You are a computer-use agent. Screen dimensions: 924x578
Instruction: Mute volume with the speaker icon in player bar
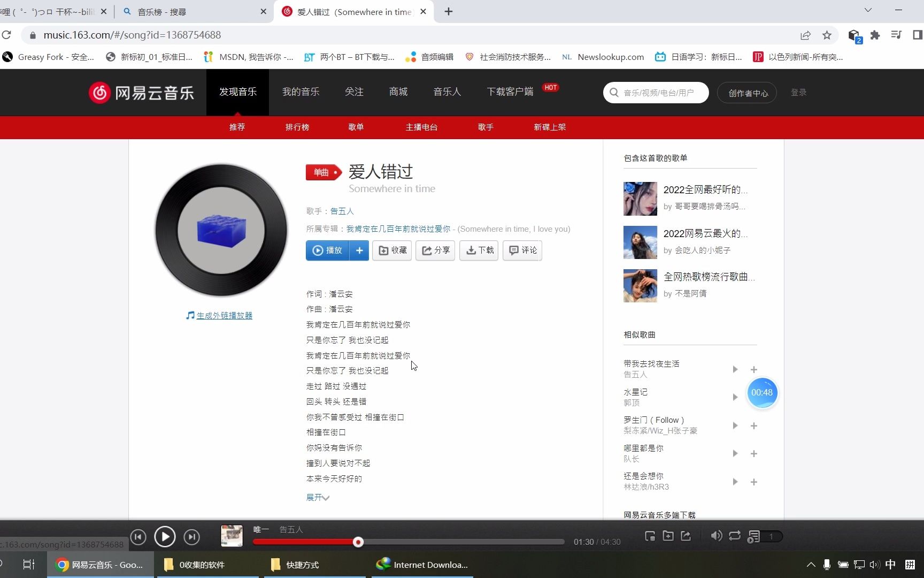pyautogui.click(x=717, y=536)
